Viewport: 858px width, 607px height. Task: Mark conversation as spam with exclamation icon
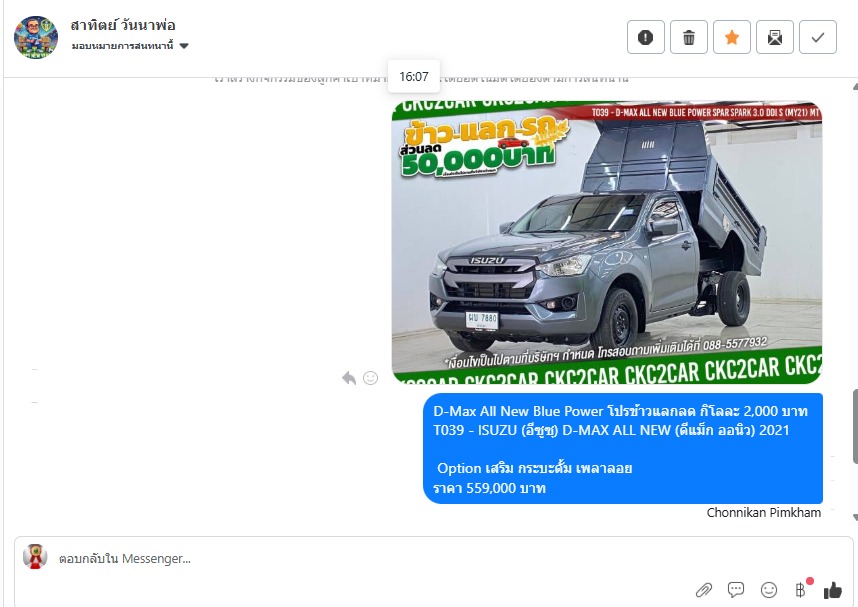pyautogui.click(x=646, y=37)
